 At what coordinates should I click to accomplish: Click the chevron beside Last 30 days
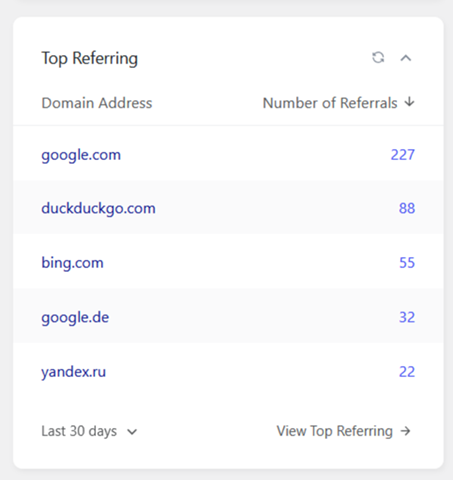tap(132, 432)
